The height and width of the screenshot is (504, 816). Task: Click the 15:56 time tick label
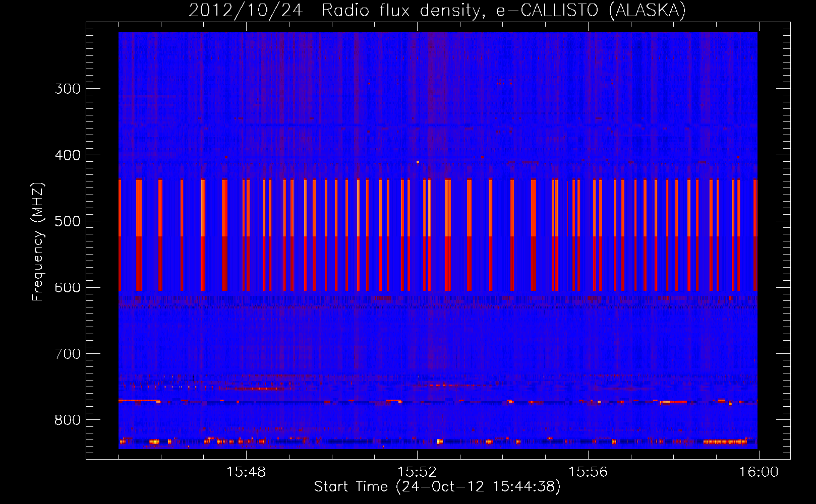pyautogui.click(x=588, y=472)
